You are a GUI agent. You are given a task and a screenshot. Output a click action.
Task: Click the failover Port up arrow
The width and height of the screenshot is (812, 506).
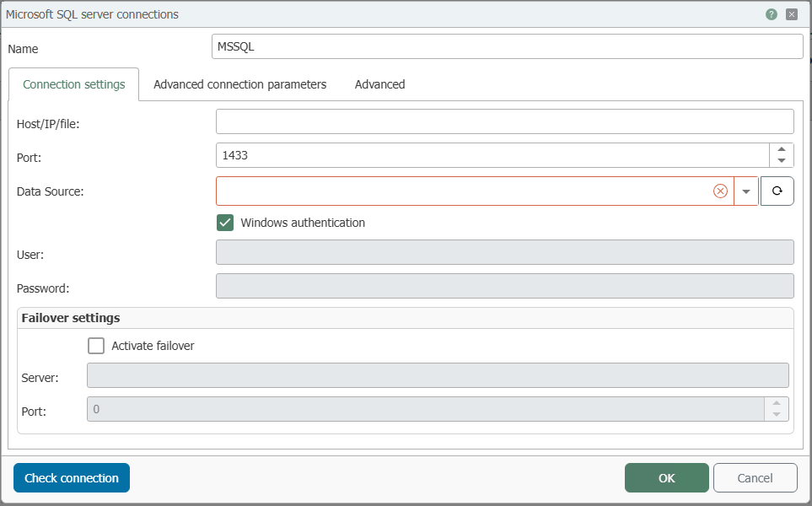coord(777,403)
